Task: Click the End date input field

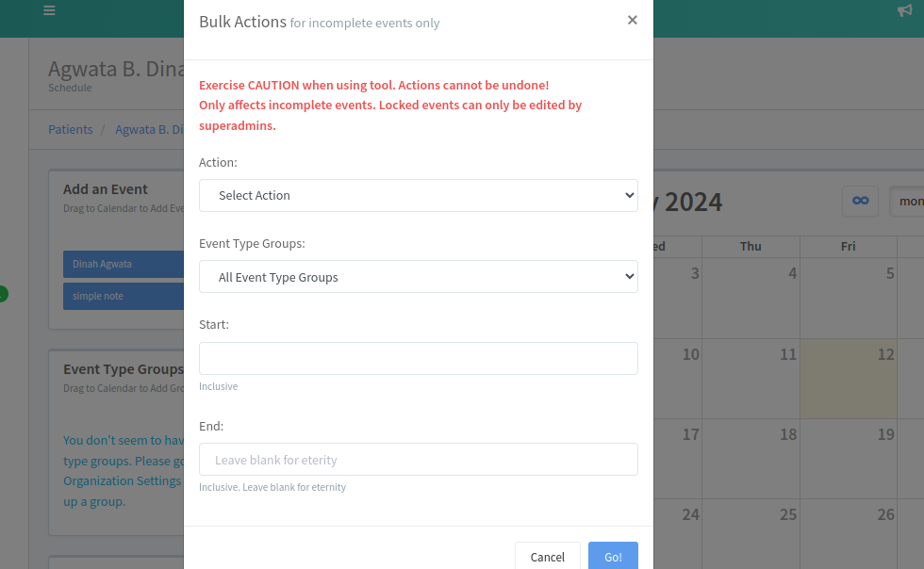Action: coord(418,460)
